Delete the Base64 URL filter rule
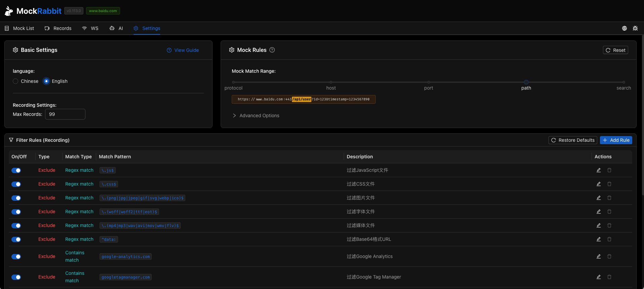The height and width of the screenshot is (289, 644). click(609, 239)
